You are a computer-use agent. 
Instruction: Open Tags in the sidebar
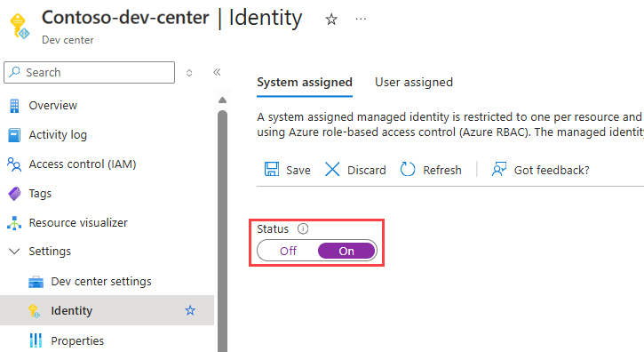[x=40, y=193]
